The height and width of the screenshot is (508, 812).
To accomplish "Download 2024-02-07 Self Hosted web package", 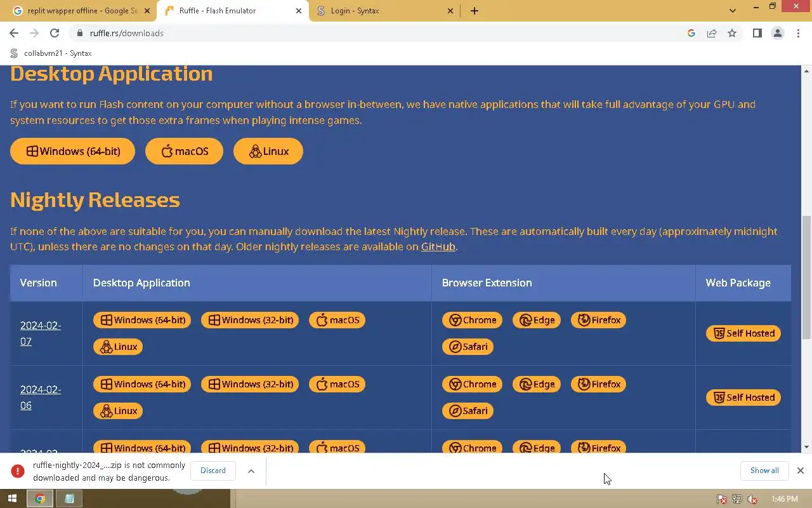I will 743,333.
